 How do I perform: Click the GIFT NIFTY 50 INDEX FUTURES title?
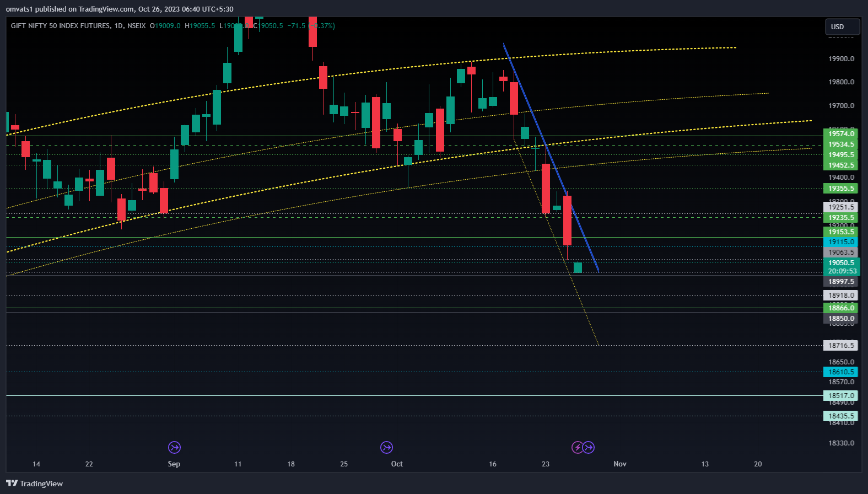pyautogui.click(x=60, y=26)
